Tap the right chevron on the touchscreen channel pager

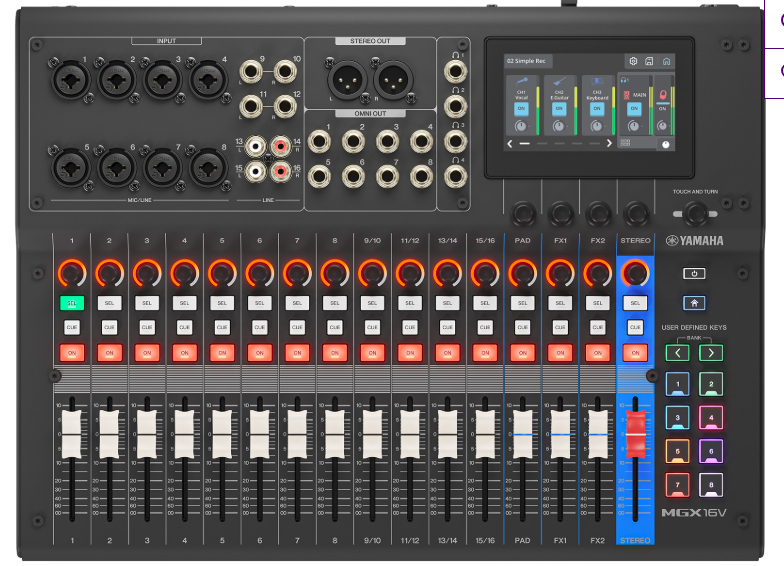[609, 144]
